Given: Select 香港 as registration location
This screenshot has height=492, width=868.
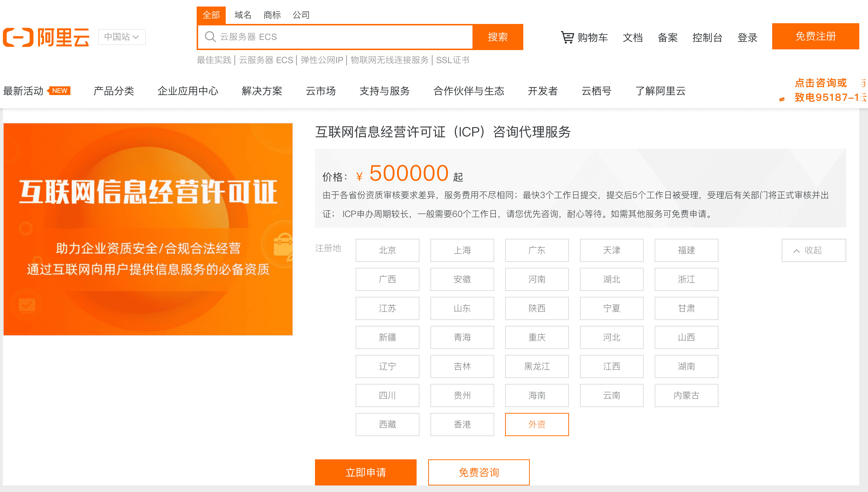Looking at the screenshot, I should (x=462, y=425).
